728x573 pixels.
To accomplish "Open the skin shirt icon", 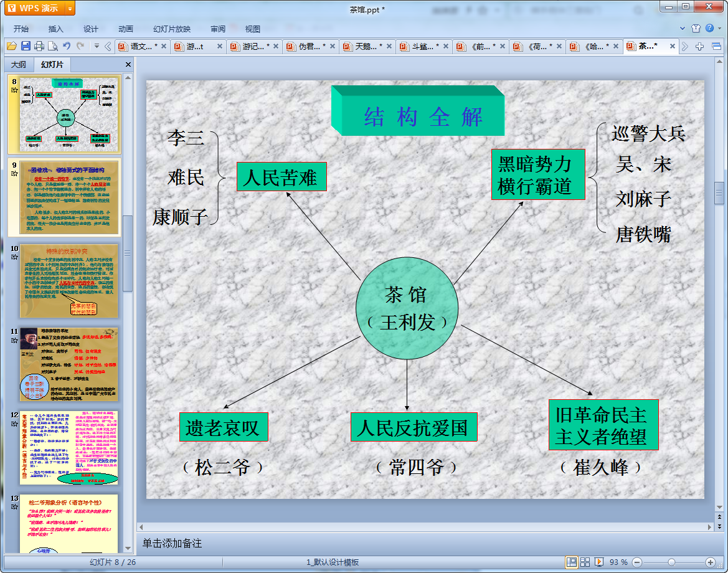I will (696, 28).
